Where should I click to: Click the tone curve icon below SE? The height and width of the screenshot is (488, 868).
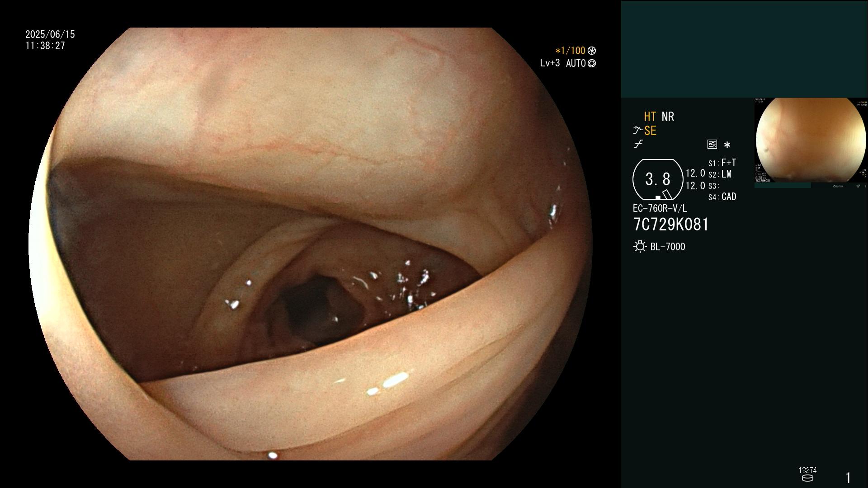click(x=638, y=144)
